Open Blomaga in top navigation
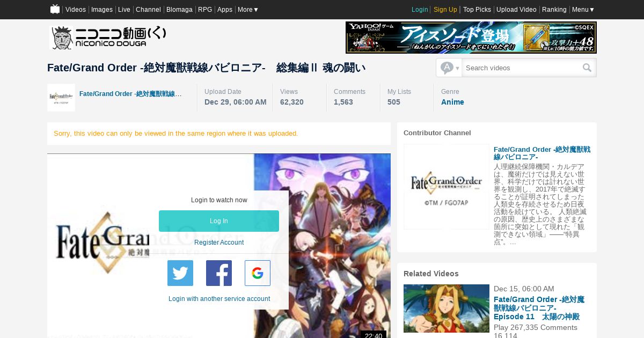This screenshot has width=644, height=338. click(179, 10)
